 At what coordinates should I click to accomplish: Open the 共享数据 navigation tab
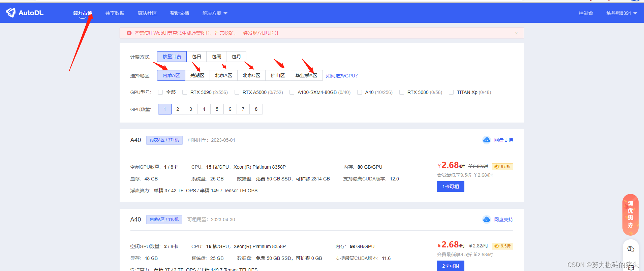[x=115, y=13]
